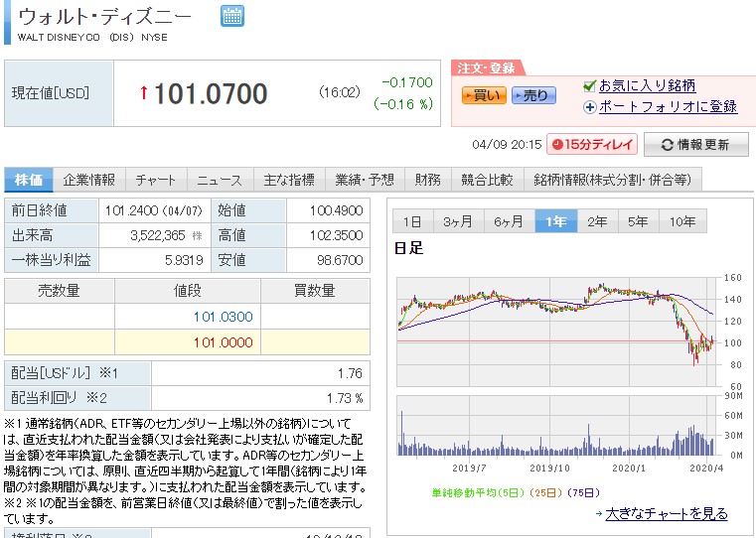Select the 1年 chart range
The image size is (756, 538).
pos(556,221)
